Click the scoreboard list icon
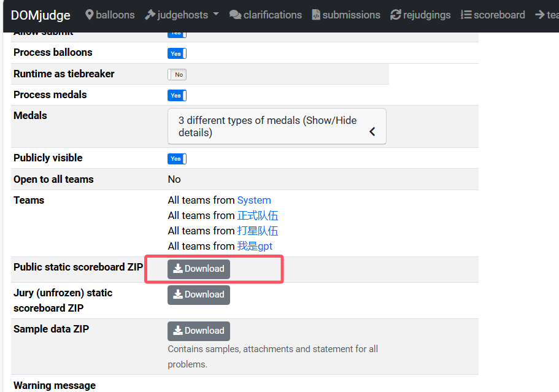Screen dimensions: 559x392 pos(466,15)
